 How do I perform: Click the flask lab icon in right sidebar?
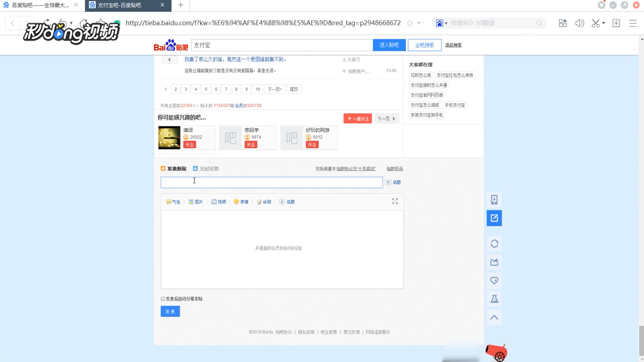pos(494,299)
